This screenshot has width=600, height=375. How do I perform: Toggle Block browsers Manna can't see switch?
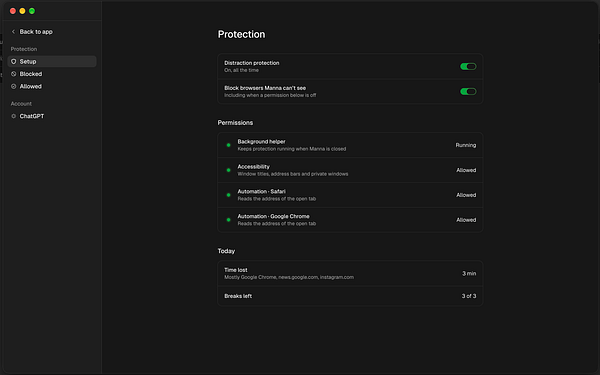click(468, 91)
